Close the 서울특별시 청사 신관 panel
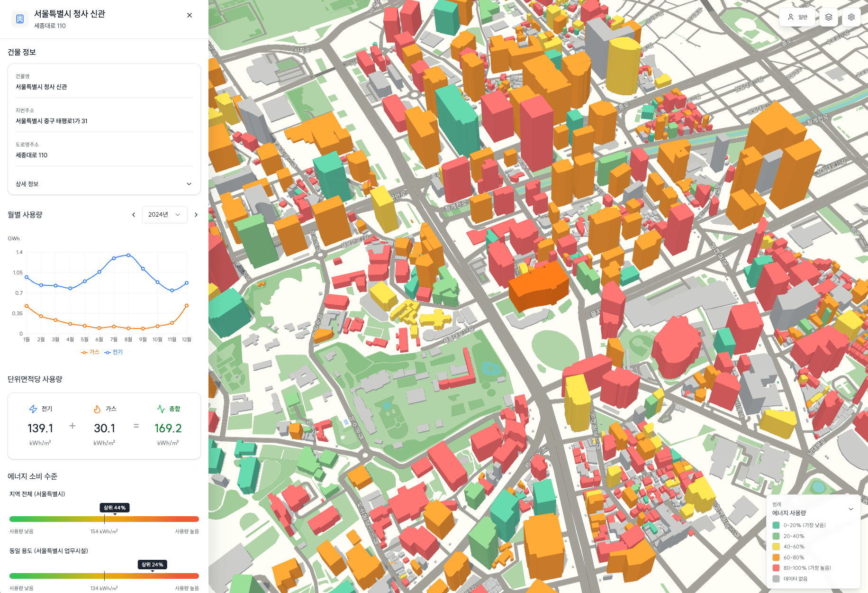This screenshot has height=593, width=868. pyautogui.click(x=190, y=15)
